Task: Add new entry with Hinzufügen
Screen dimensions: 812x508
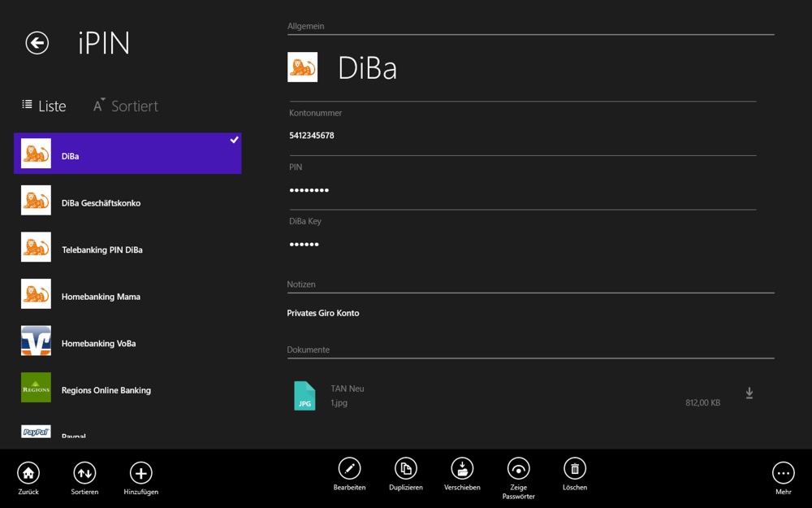Action: [x=140, y=473]
